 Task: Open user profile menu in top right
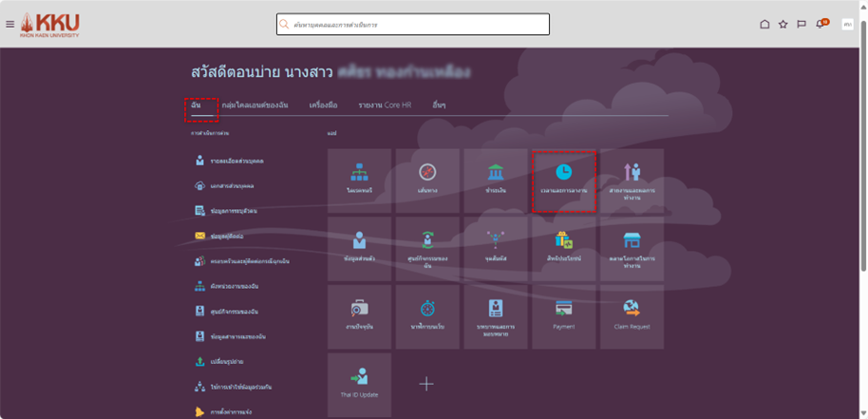(847, 24)
